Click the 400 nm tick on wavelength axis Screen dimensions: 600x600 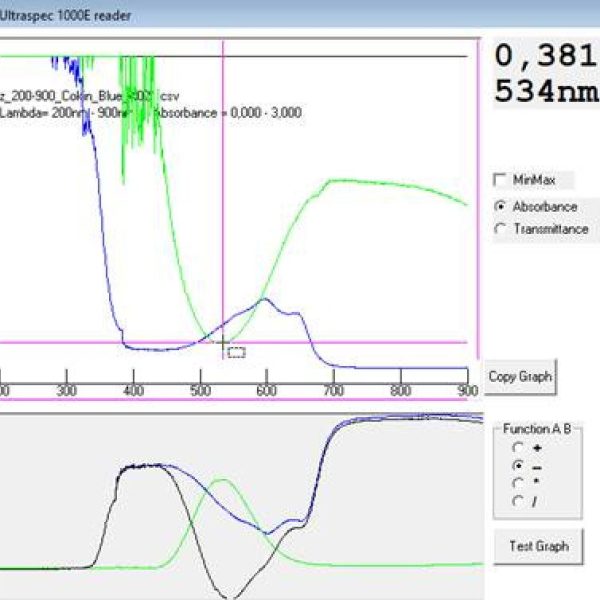click(x=134, y=376)
